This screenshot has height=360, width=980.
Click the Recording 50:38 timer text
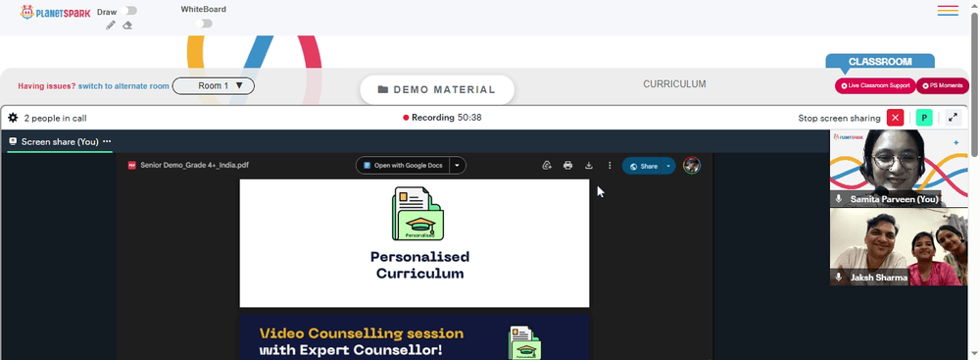pos(446,118)
